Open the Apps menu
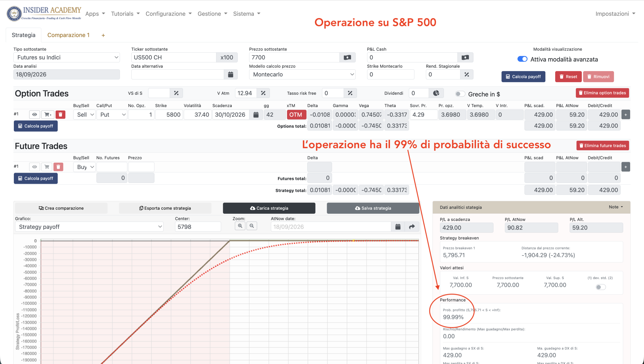The width and height of the screenshot is (644, 364). point(95,14)
